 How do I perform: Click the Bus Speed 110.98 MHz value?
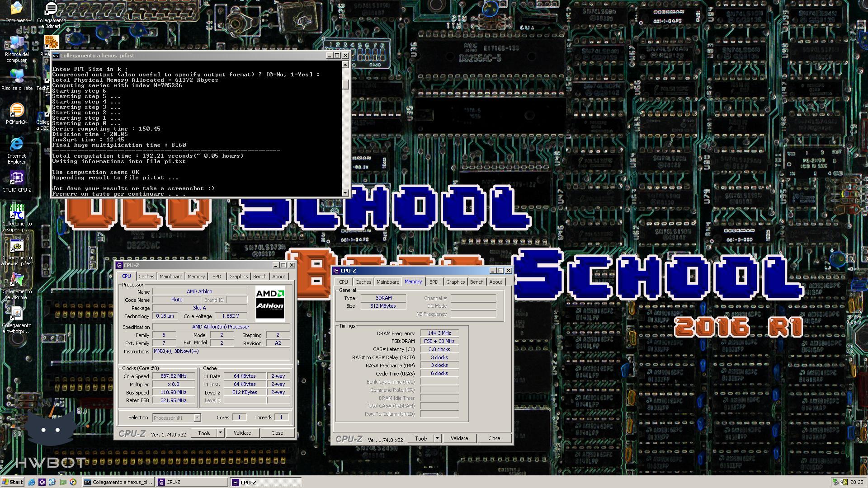(x=174, y=393)
